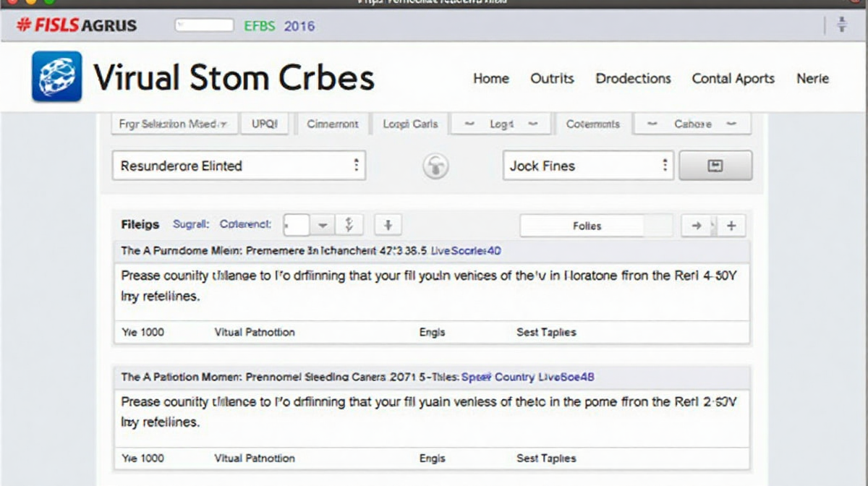Open the Frgr Selection Msed dropdown tab
The image size is (868, 486).
(x=178, y=124)
